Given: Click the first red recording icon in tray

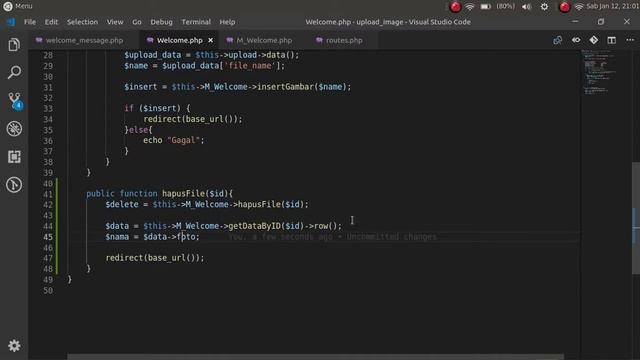Looking at the screenshot, I should (x=455, y=7).
